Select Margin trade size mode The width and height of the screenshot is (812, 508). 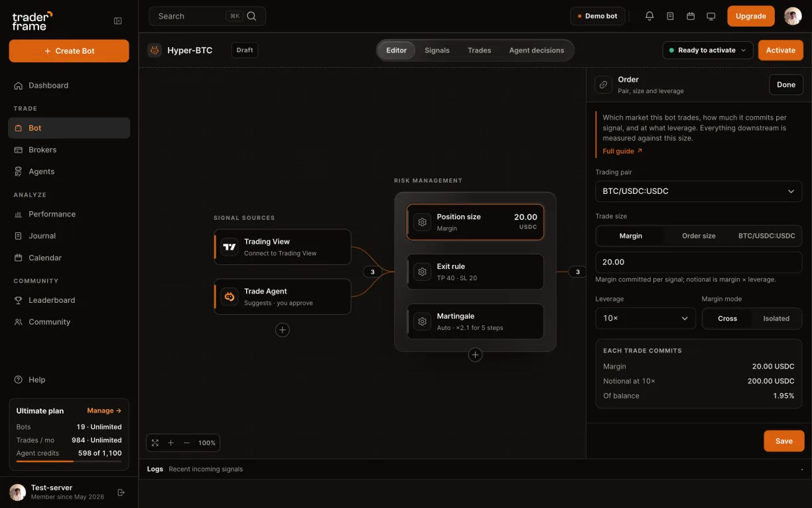click(x=631, y=236)
